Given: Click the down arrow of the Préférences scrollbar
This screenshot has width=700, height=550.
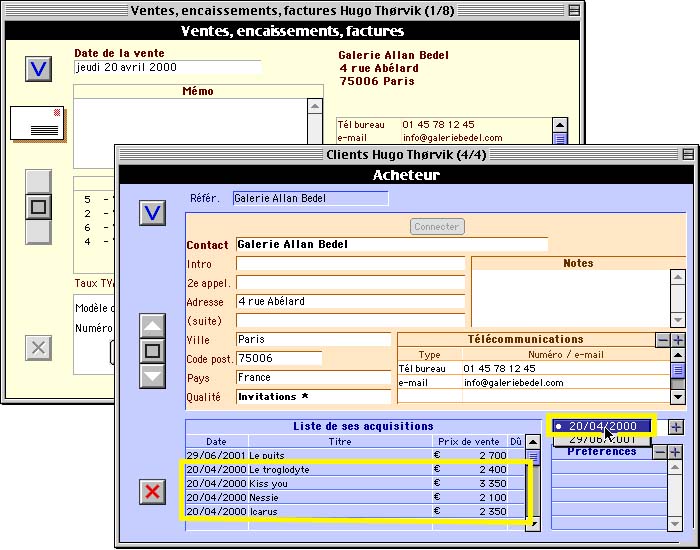Looking at the screenshot, I should coord(675,523).
